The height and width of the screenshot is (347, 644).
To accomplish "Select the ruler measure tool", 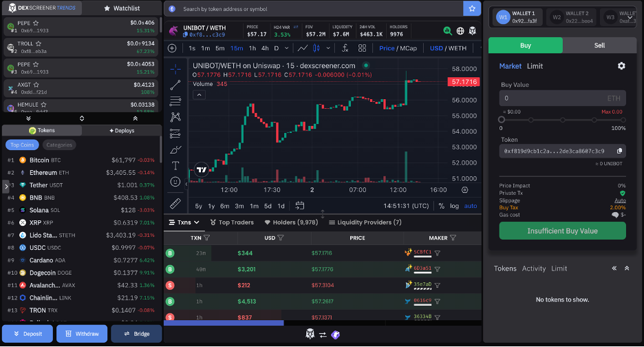I will [x=175, y=204].
